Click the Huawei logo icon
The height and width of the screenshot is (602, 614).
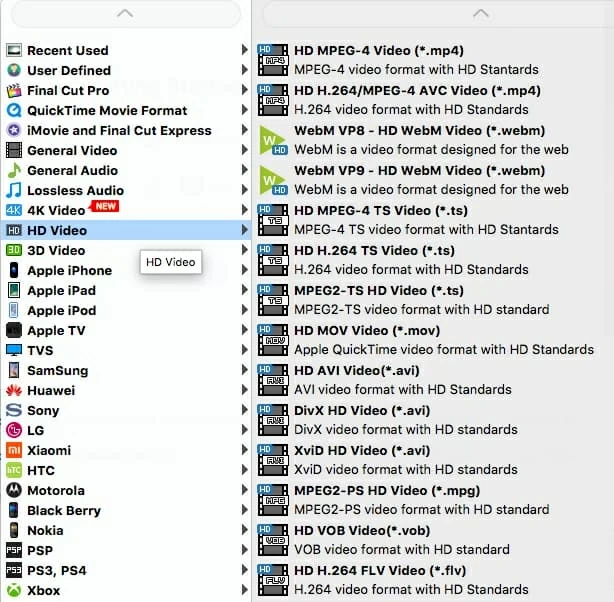pos(14,390)
